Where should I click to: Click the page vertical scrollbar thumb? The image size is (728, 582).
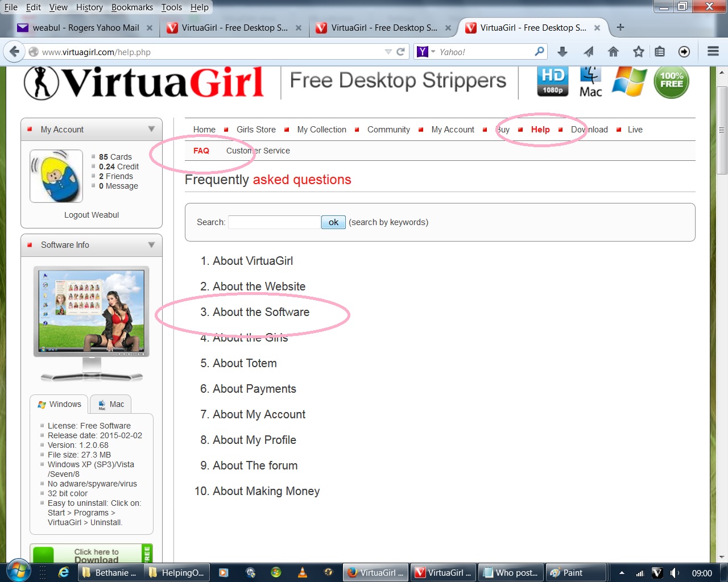722,131
